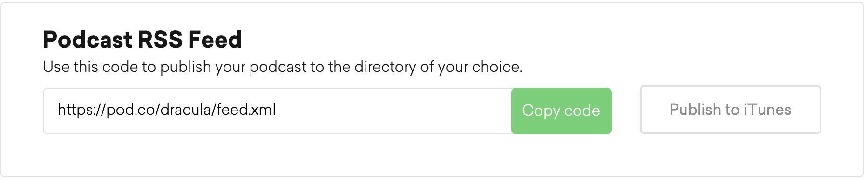Select the Podcast RSS Feed heading

pos(142,40)
